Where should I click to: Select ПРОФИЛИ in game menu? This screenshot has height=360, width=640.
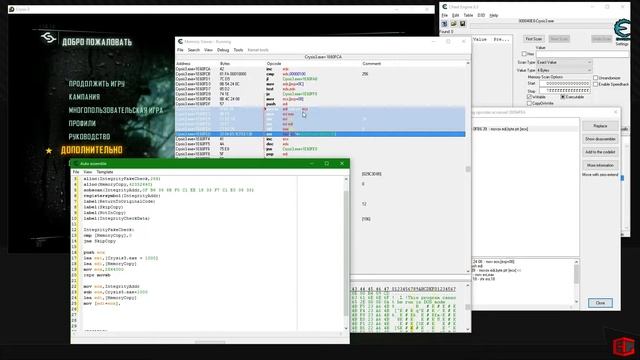click(82, 123)
